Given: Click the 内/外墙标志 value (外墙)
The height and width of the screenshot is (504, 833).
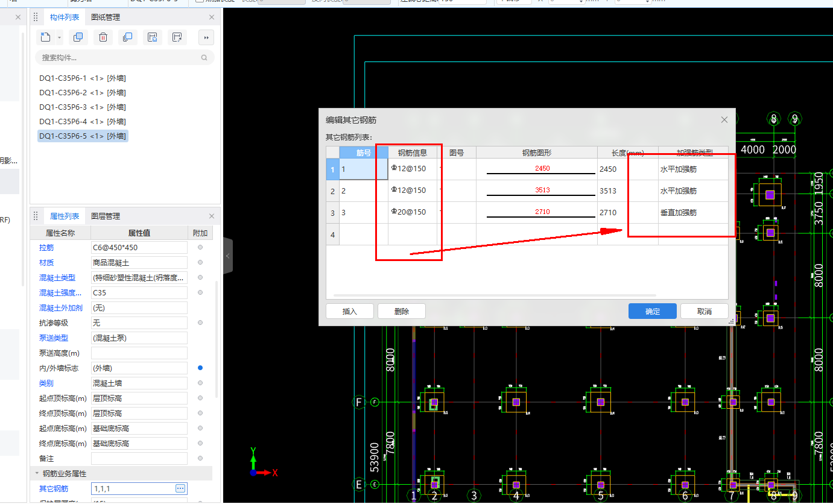Looking at the screenshot, I should pyautogui.click(x=139, y=368).
